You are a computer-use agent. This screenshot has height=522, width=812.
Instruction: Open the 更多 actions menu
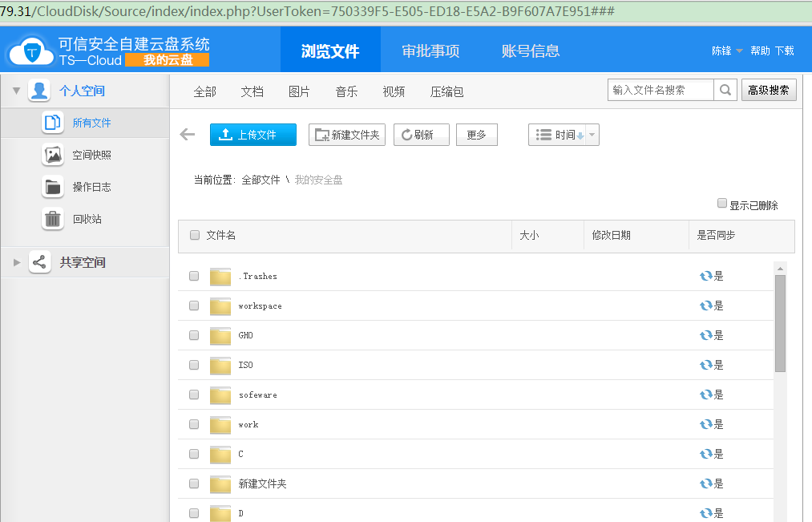476,135
